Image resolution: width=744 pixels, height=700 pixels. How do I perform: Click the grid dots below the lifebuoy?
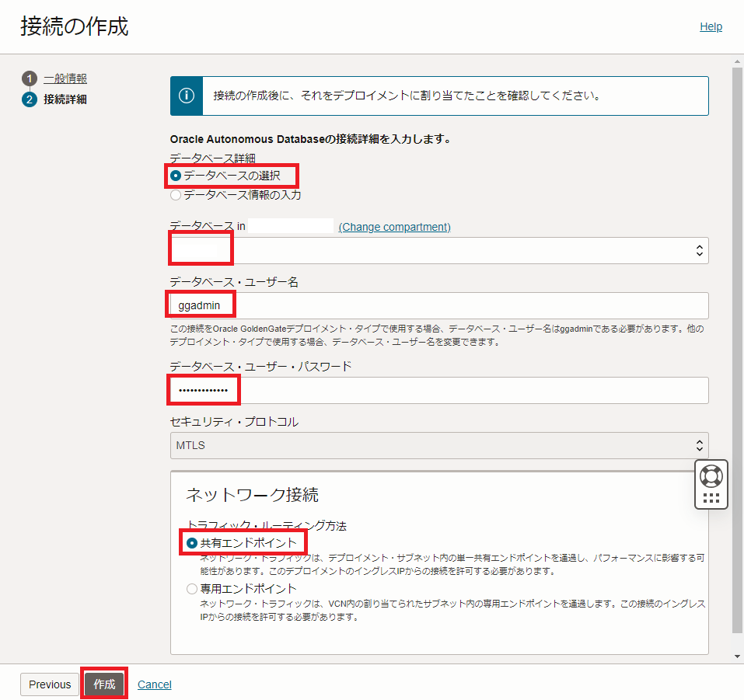(x=711, y=499)
